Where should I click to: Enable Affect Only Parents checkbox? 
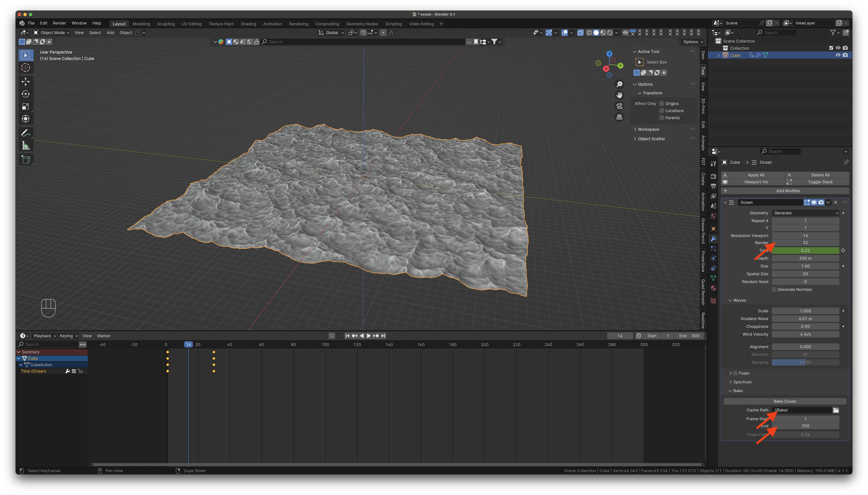662,118
